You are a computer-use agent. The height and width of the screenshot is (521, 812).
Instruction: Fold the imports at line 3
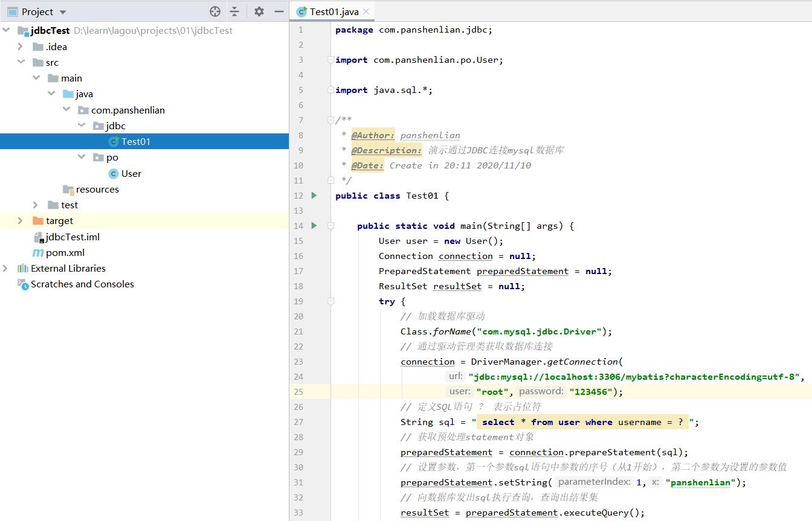point(330,59)
